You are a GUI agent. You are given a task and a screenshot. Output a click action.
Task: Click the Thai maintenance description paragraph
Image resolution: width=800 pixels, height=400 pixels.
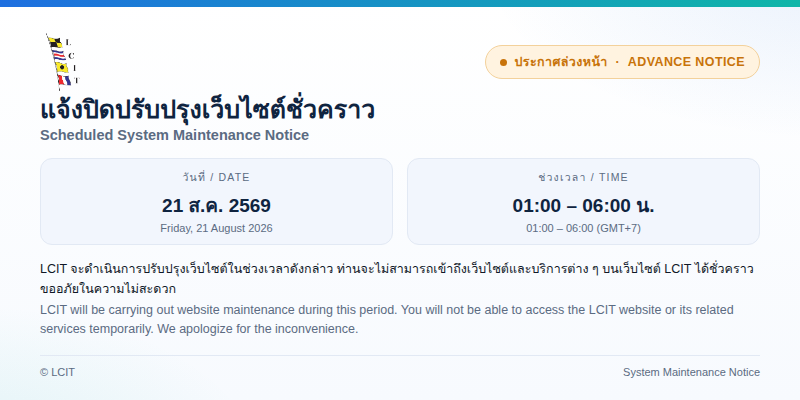[397, 279]
